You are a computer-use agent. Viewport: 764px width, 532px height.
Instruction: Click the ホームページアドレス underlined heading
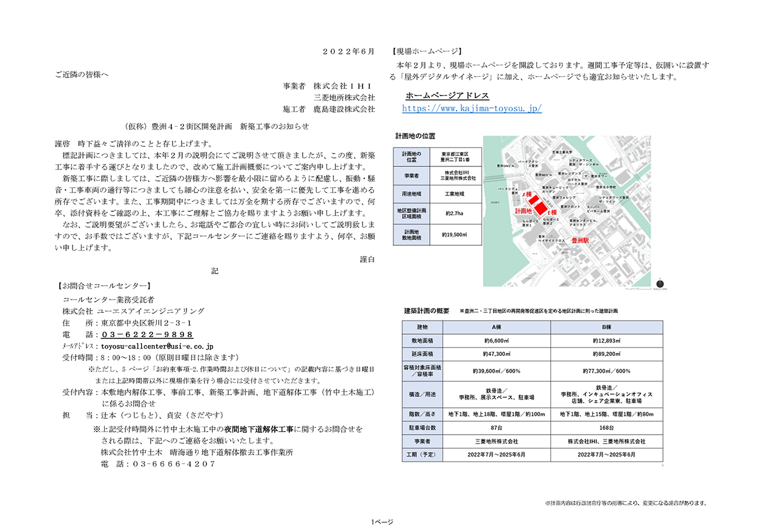[x=447, y=96]
